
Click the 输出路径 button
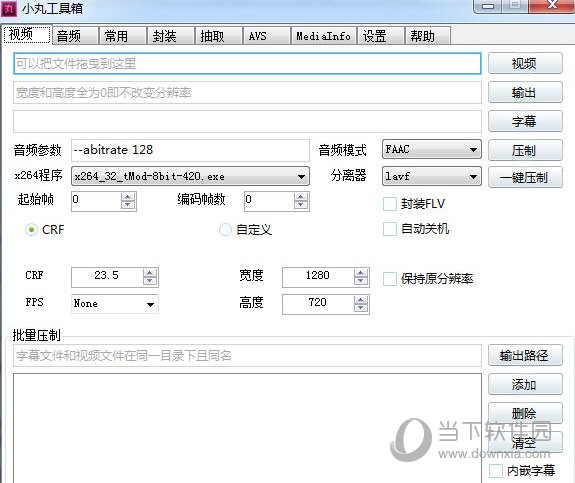coord(525,355)
